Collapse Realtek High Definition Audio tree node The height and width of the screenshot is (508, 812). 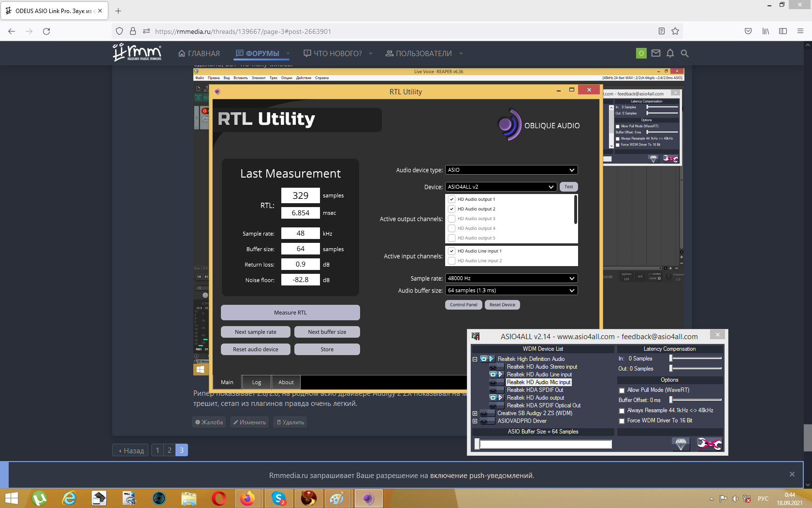coord(475,359)
